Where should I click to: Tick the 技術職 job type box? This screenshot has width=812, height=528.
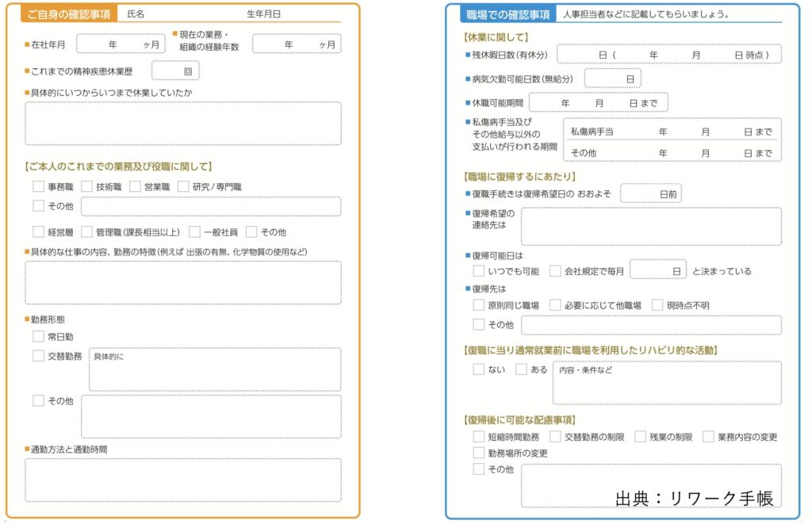[87, 187]
